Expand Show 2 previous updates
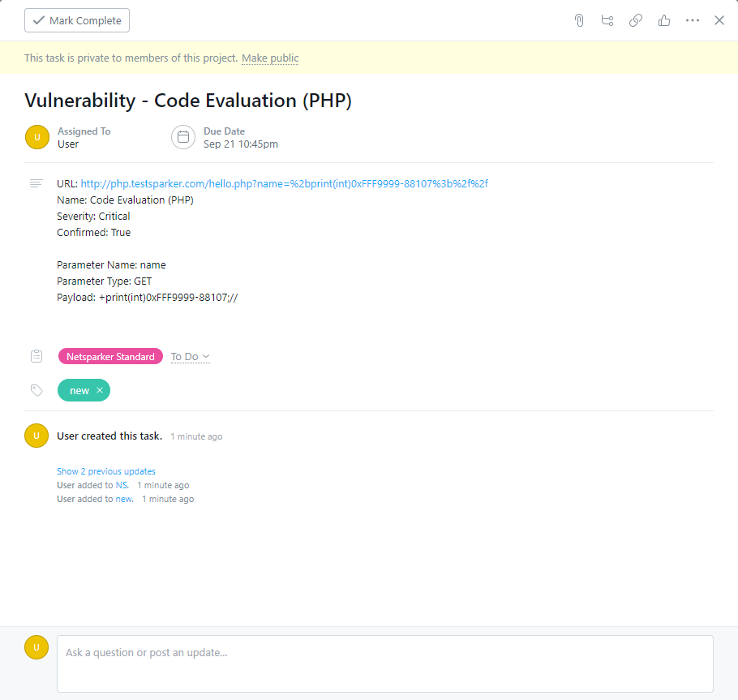The width and height of the screenshot is (738, 700). pyautogui.click(x=105, y=471)
